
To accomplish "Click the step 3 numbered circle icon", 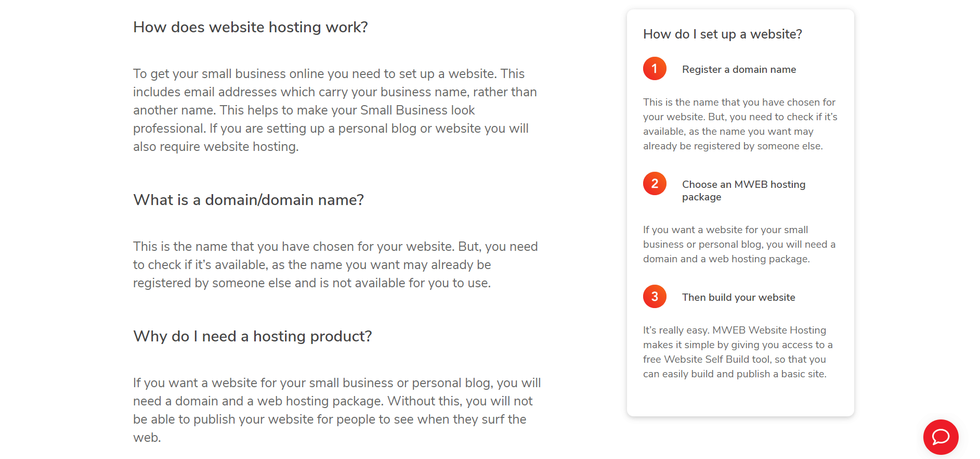I will pos(655,297).
